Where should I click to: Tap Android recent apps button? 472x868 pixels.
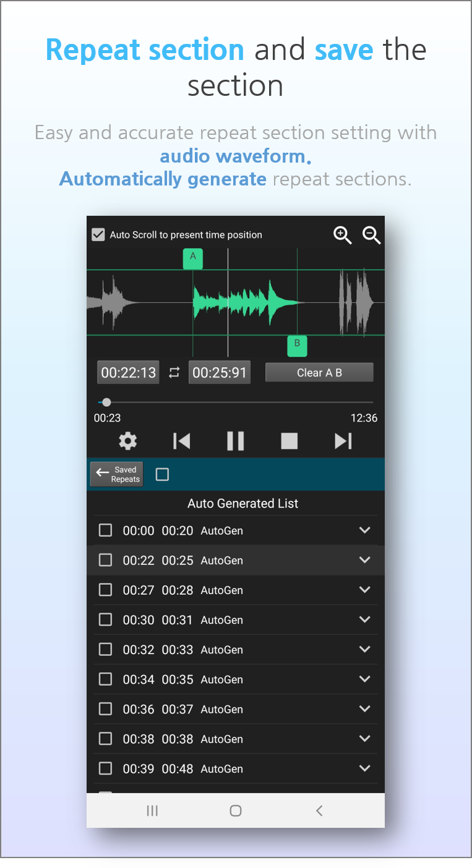point(152,811)
